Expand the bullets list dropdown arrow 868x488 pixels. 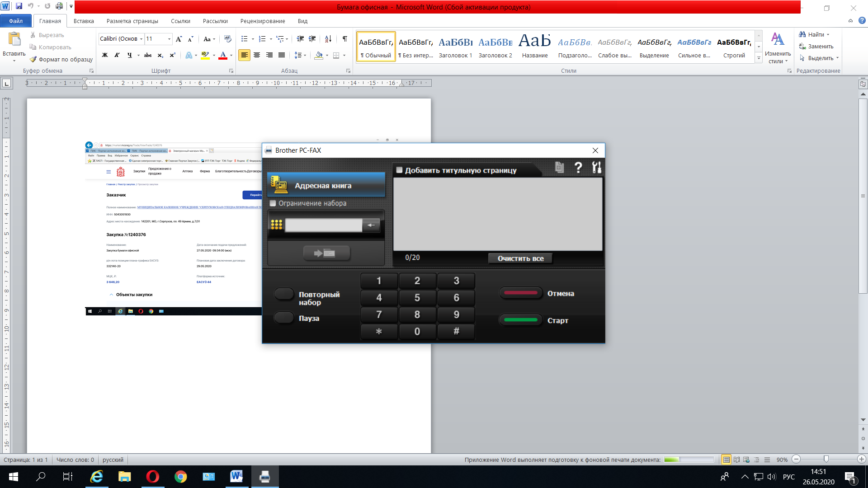(x=253, y=39)
